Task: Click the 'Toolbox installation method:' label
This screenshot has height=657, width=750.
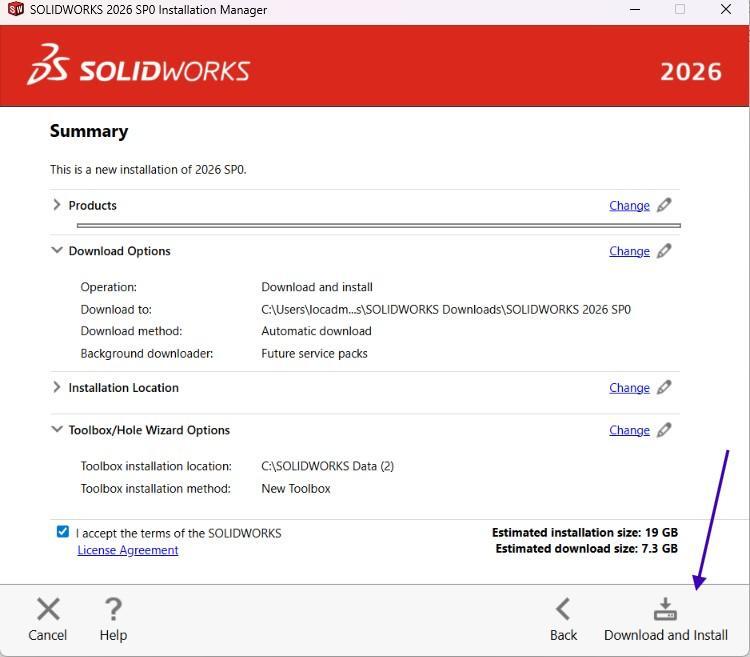Action: coord(155,489)
